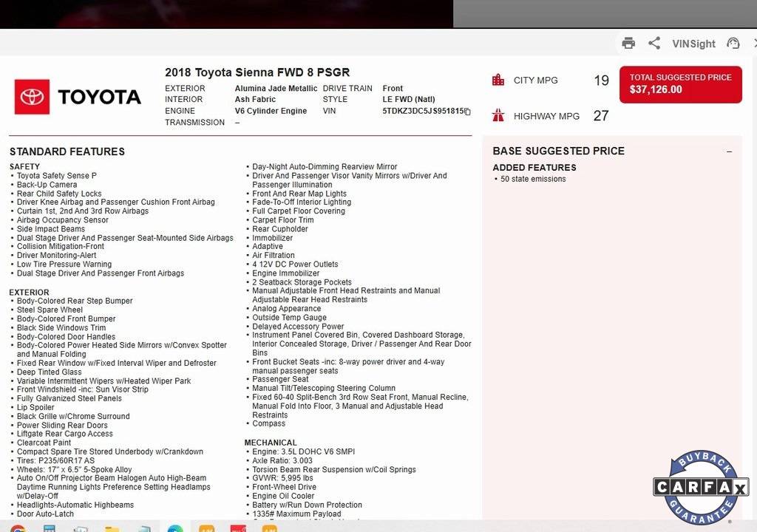The height and width of the screenshot is (532, 757).
Task: Click the City MPG building icon
Action: (498, 80)
